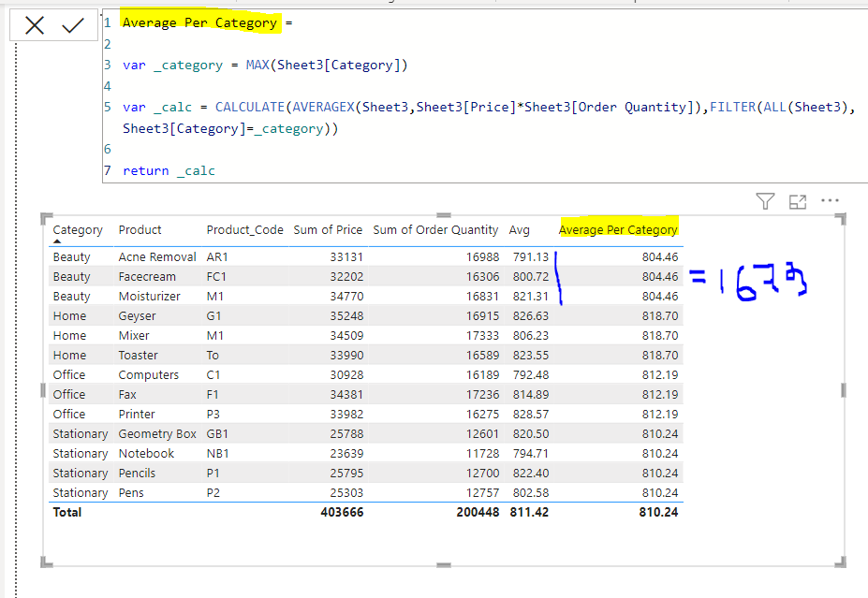868x598 pixels.
Task: Click product code 'NB1'
Action: pos(217,453)
